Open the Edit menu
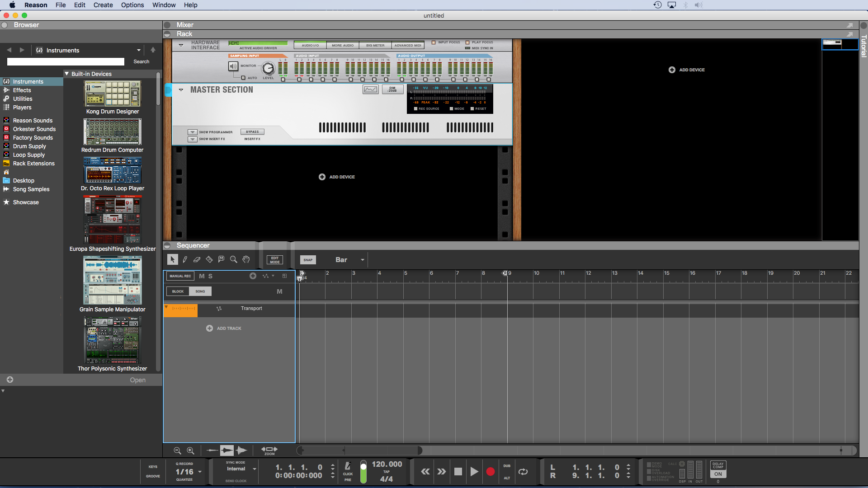868x488 pixels. click(x=80, y=5)
